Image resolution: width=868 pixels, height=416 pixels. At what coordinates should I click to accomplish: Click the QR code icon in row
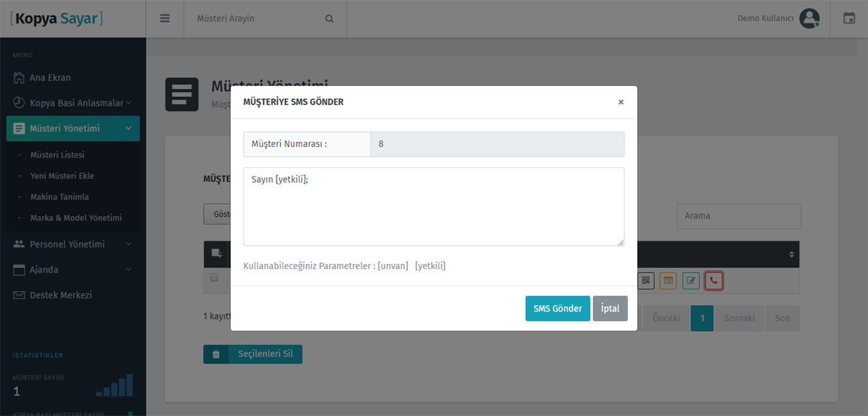646,280
